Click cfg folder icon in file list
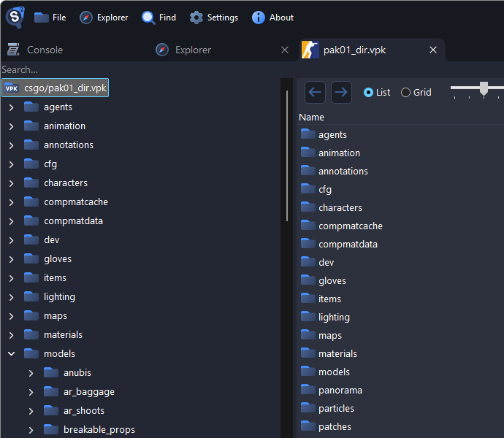504x438 pixels. pyautogui.click(x=308, y=188)
